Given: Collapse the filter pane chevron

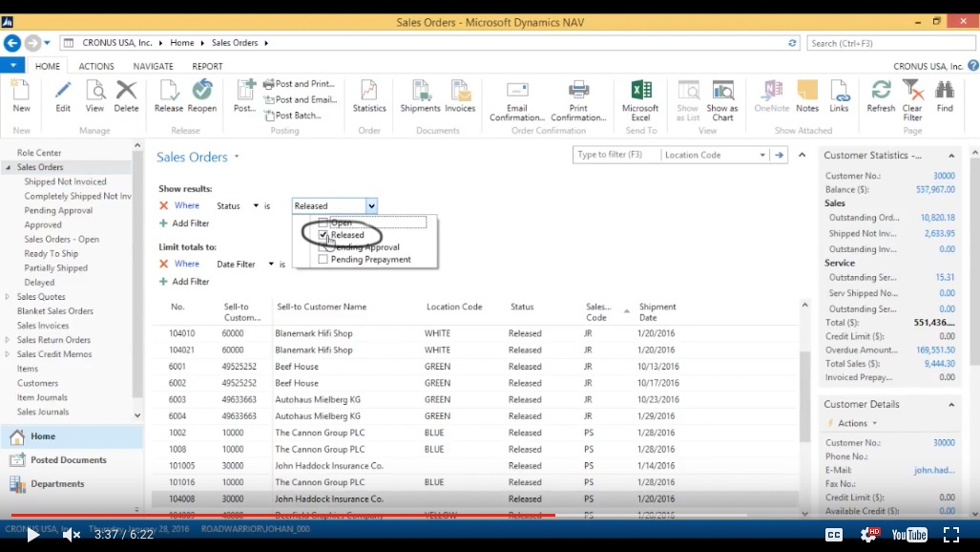Looking at the screenshot, I should pyautogui.click(x=802, y=155).
